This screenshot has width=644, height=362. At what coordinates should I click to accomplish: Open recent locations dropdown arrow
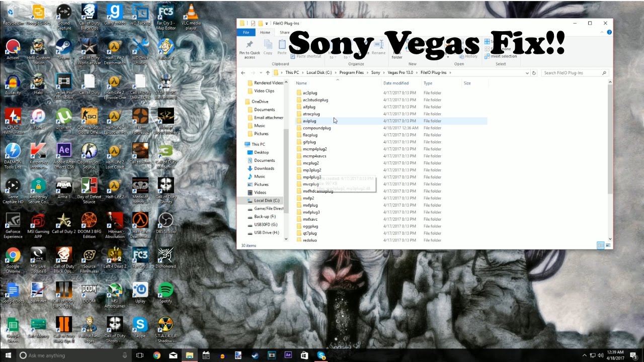261,73
